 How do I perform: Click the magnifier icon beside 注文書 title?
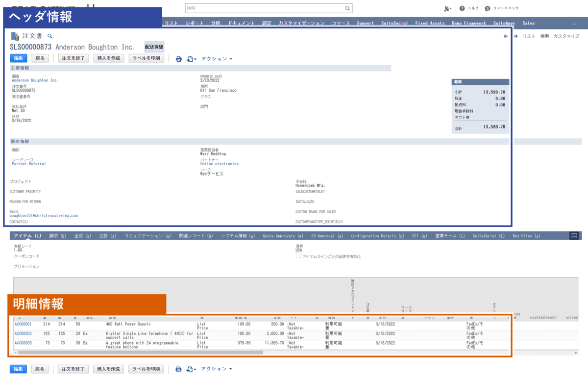click(x=49, y=36)
